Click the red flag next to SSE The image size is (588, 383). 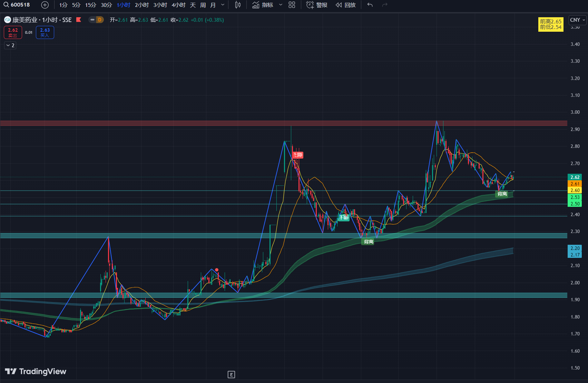point(79,20)
